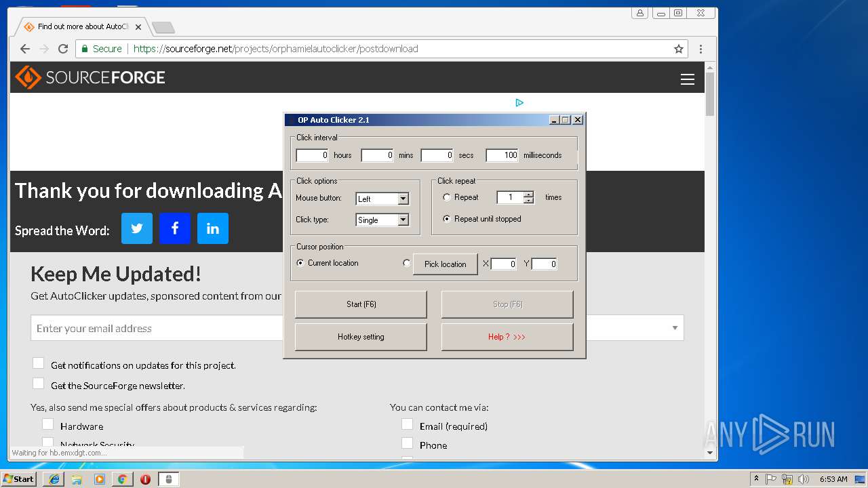
Task: Reload the Chrome page
Action: point(63,49)
